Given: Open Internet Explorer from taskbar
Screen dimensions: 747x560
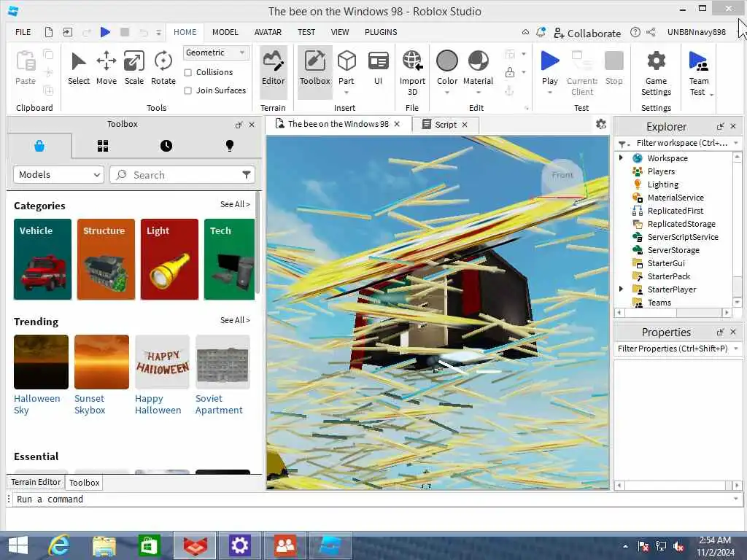Looking at the screenshot, I should pos(59,545).
